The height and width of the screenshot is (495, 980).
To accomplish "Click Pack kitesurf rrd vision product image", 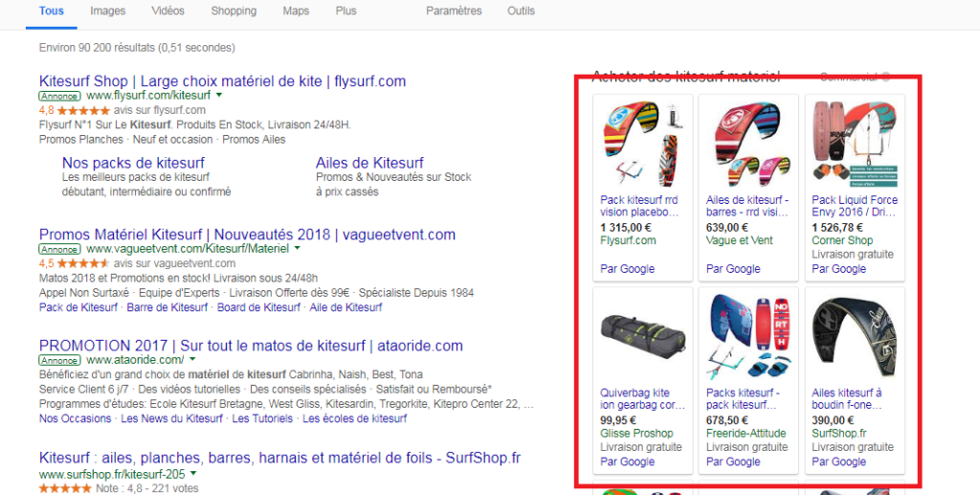I will pos(641,144).
